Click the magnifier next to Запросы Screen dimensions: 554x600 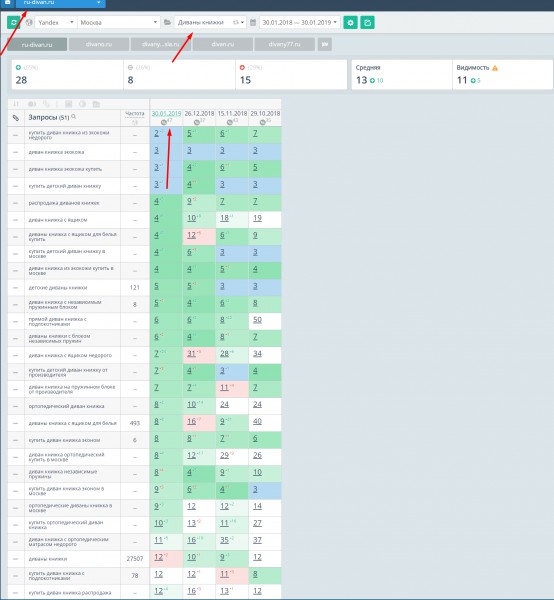point(73,117)
